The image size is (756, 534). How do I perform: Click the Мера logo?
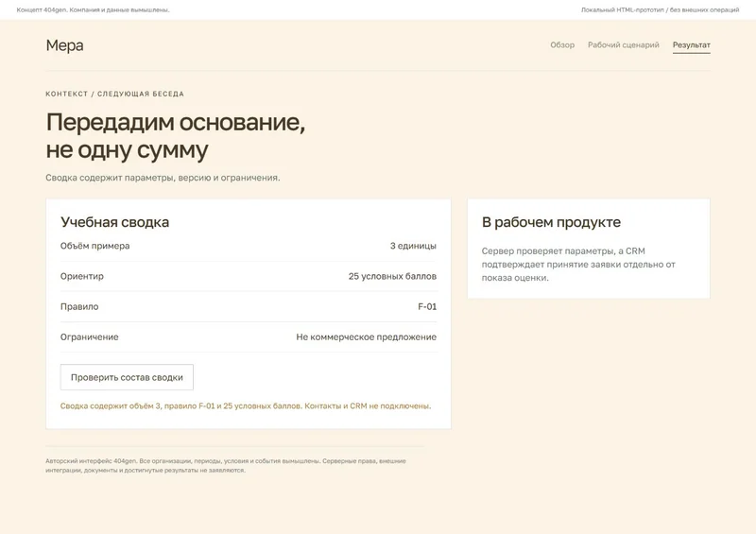pyautogui.click(x=64, y=45)
